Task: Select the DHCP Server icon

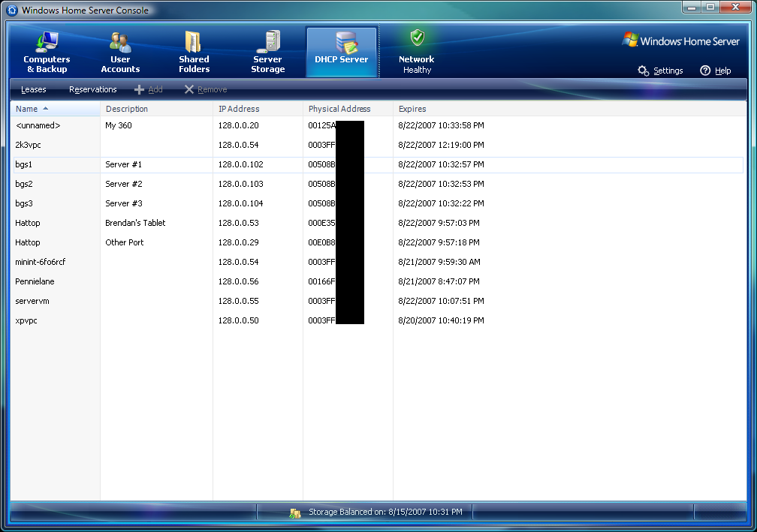Action: (347, 43)
